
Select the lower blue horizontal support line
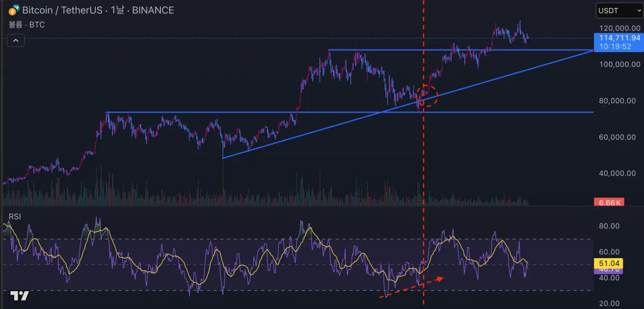pos(349,112)
